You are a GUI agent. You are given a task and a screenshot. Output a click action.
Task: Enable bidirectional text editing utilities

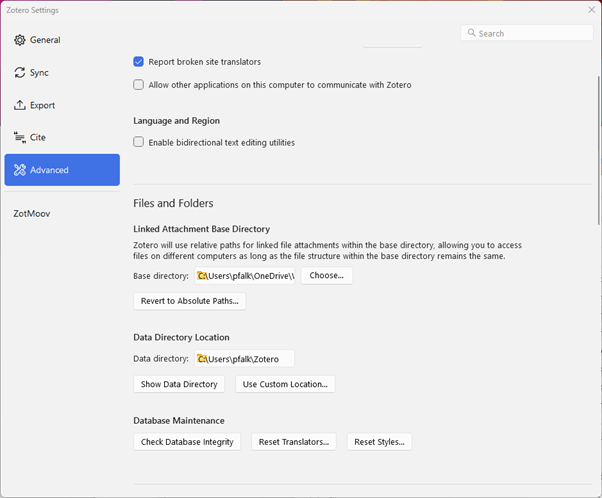point(139,142)
